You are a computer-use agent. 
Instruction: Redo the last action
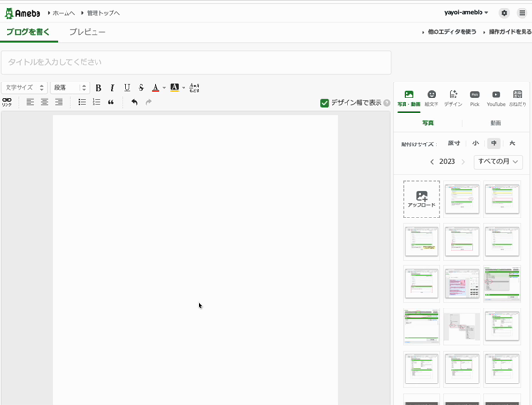click(148, 102)
